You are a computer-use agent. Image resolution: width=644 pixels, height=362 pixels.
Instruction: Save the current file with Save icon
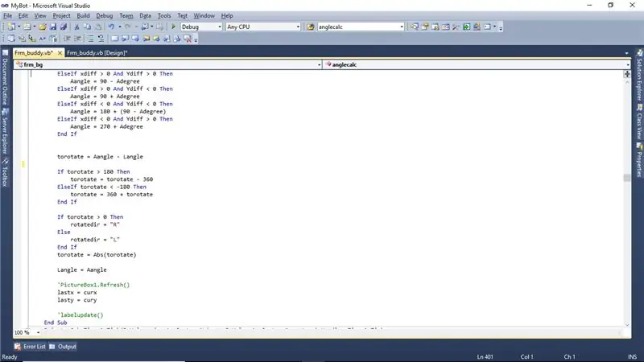point(53,27)
